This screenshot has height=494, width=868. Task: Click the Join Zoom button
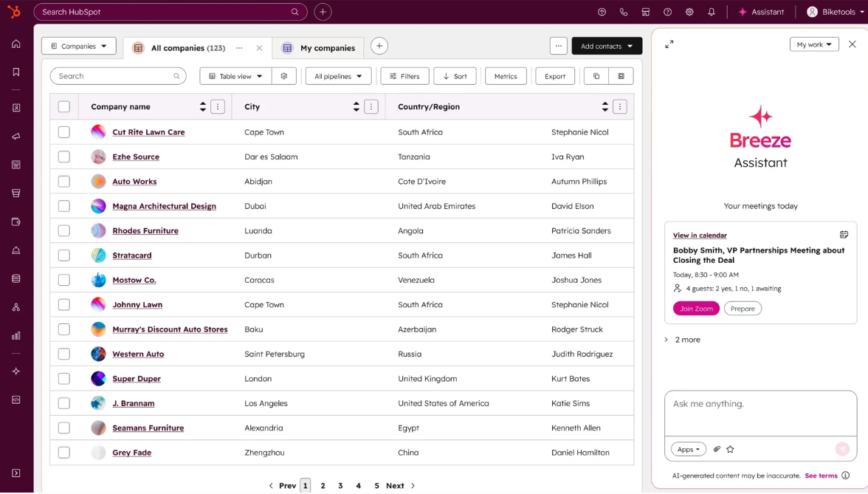click(696, 308)
